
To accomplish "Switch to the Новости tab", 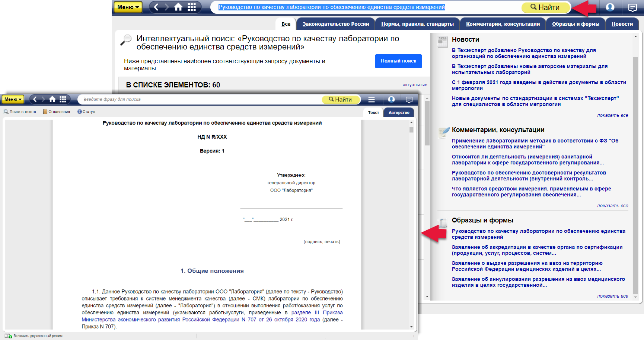I will (622, 24).
